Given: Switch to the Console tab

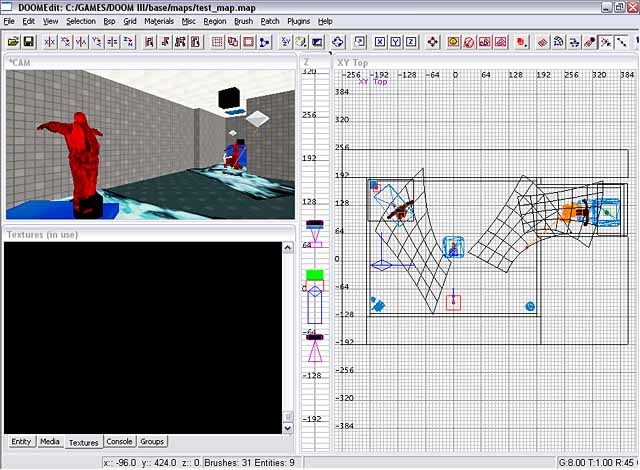Looking at the screenshot, I should 119,441.
